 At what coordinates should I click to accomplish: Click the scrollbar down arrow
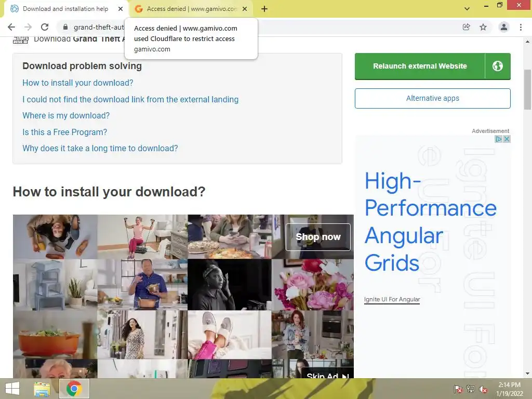[527, 374]
